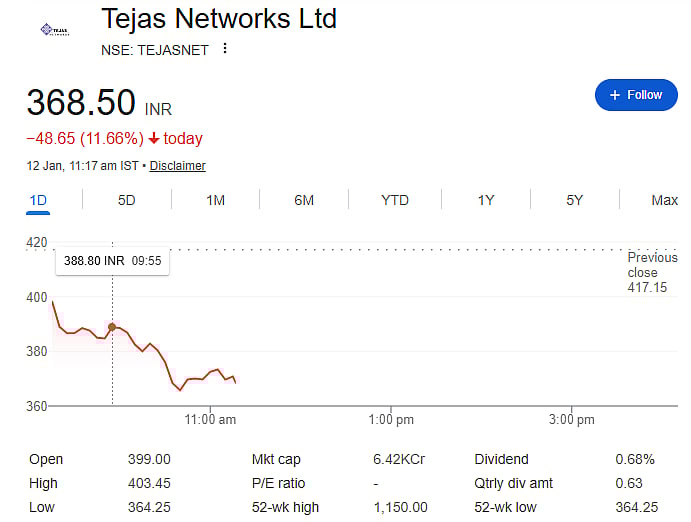Image resolution: width=691 pixels, height=522 pixels.
Task: View the 1Y chart range
Action: point(486,200)
